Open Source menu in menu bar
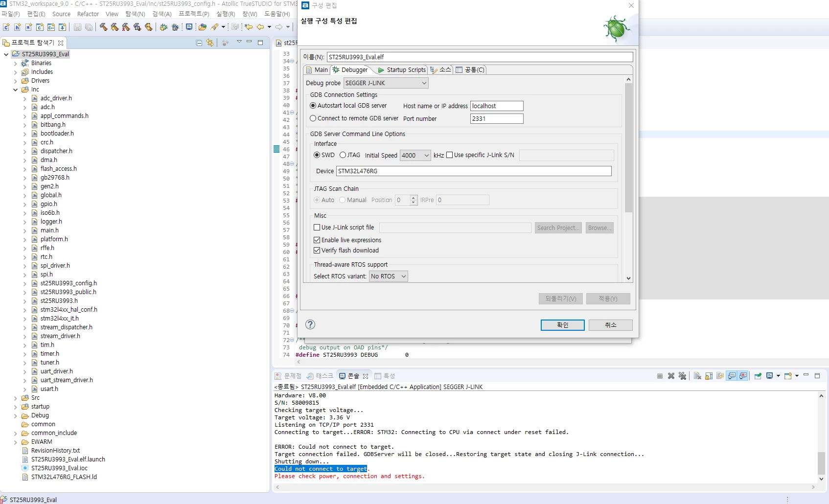 [x=61, y=14]
